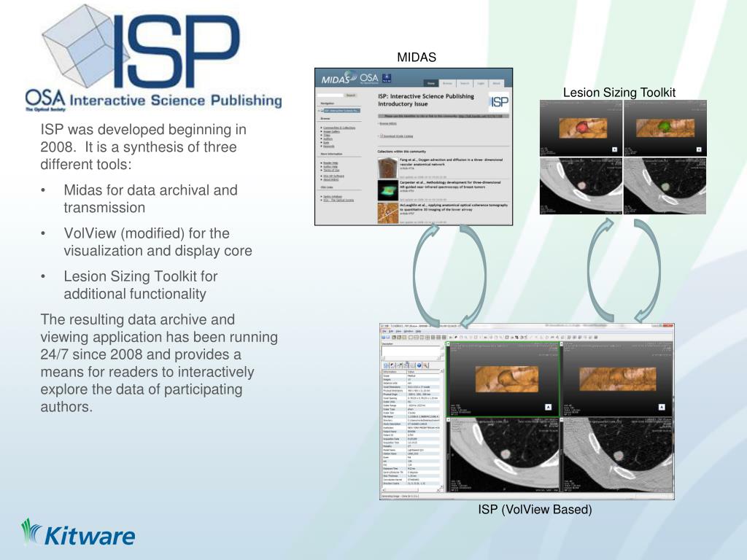The image size is (747, 560).
Task: Click the NLM badge in MIDAS header
Action: click(x=387, y=78)
